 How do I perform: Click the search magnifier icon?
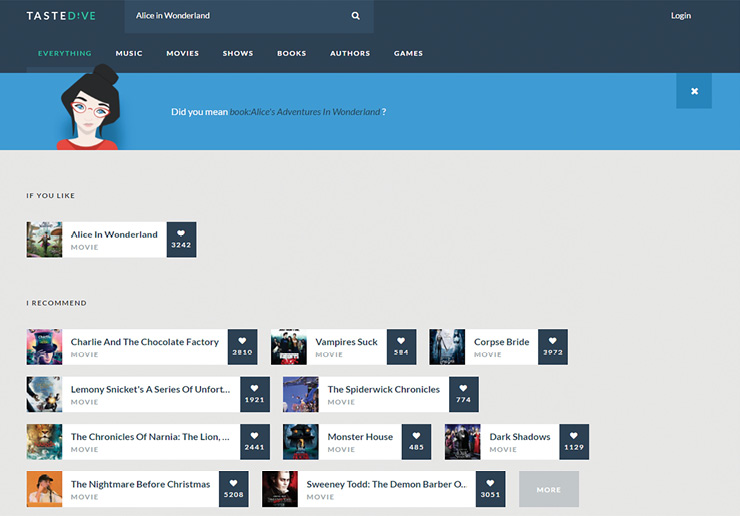point(355,16)
